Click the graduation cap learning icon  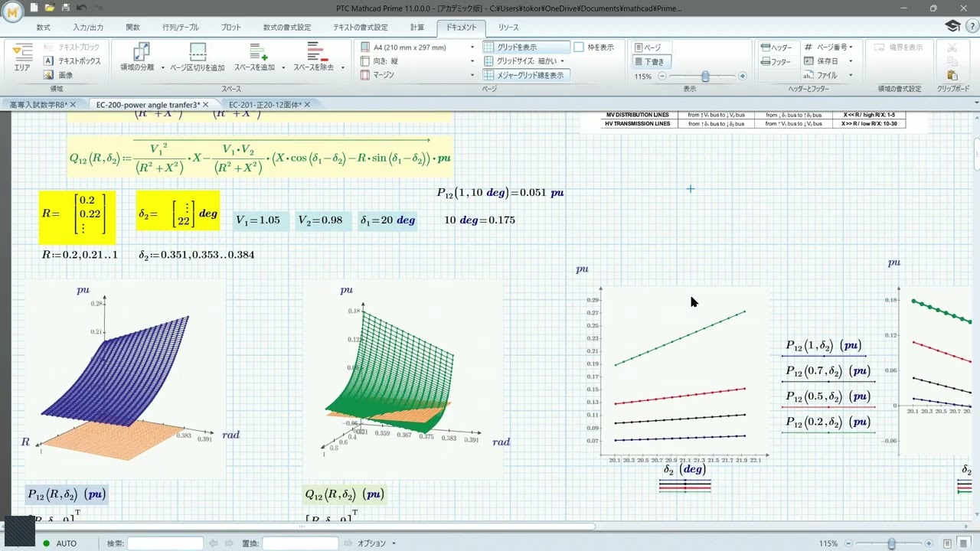(952, 26)
